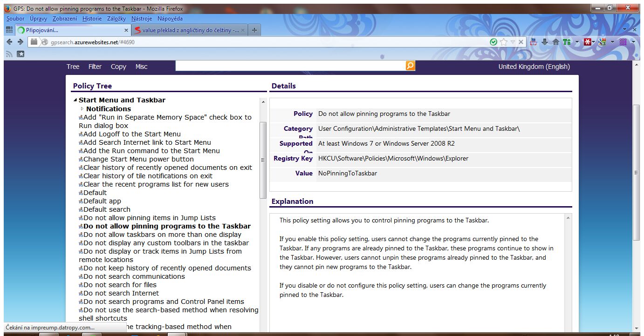Click the RSS feed icon
The image size is (644, 336).
tap(9, 54)
